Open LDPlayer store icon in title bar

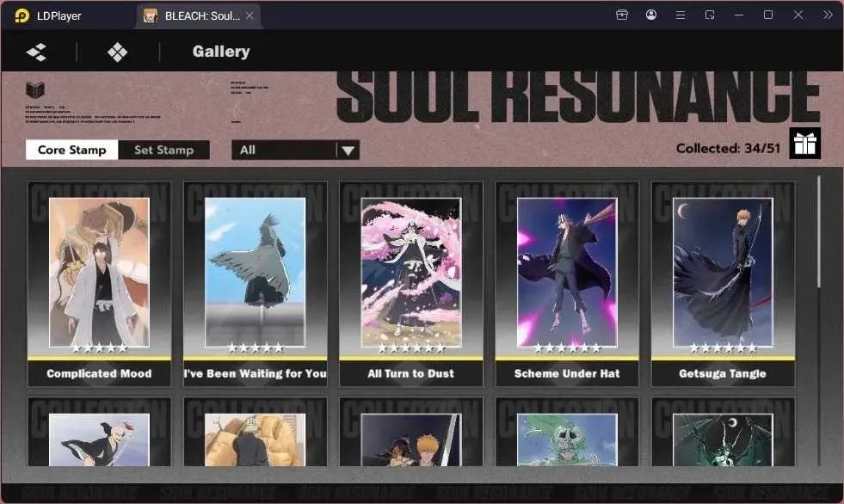click(x=622, y=15)
